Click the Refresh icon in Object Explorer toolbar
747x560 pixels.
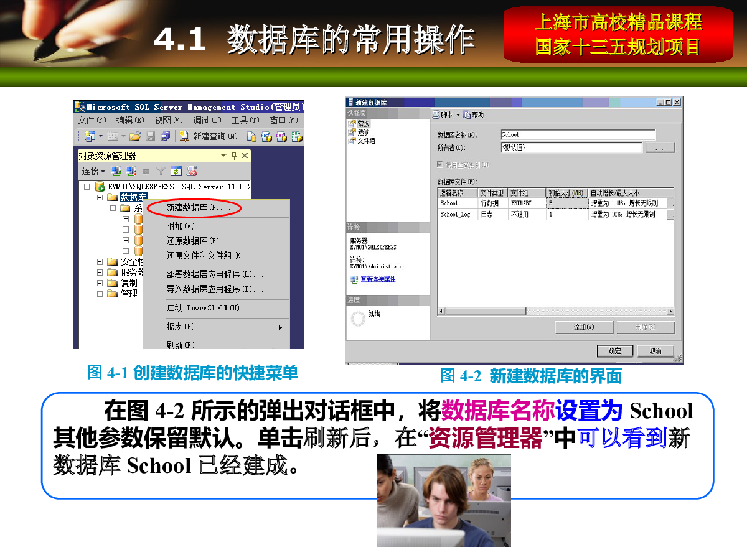[176, 171]
